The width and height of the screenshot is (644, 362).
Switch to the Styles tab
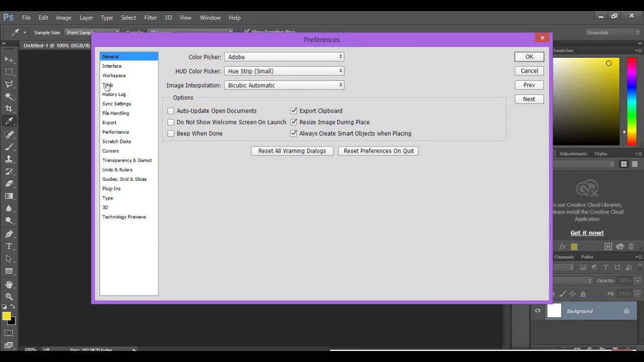tap(601, 154)
